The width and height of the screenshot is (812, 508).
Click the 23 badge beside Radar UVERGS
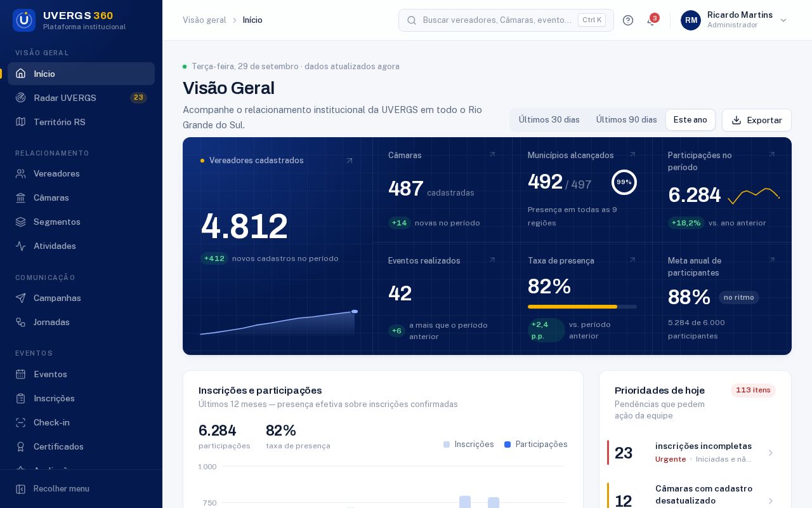pos(138,98)
